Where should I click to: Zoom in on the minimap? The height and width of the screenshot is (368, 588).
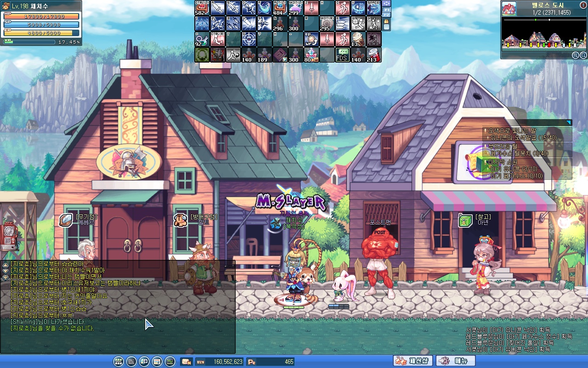pyautogui.click(x=575, y=55)
